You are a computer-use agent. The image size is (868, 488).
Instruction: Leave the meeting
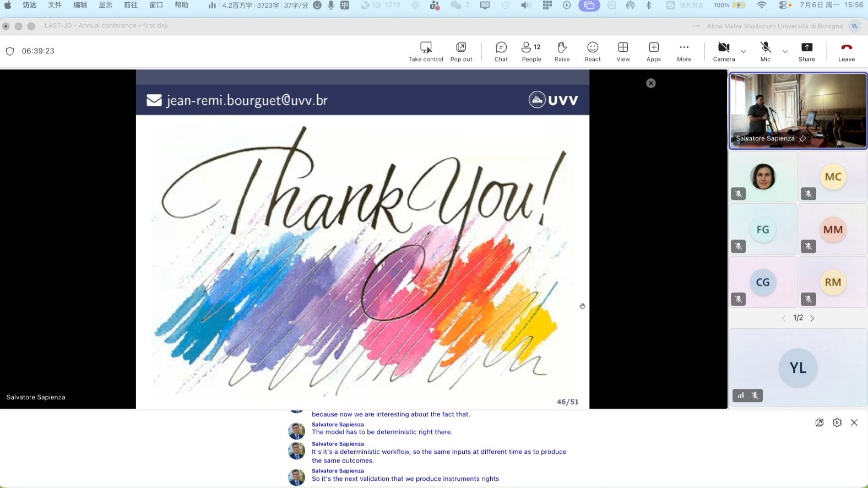click(x=847, y=52)
